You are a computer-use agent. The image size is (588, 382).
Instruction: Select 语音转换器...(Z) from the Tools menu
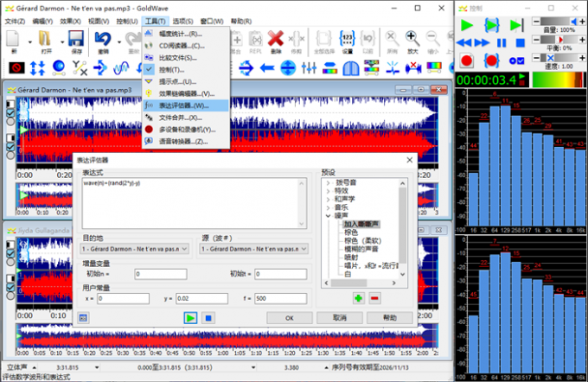coord(186,142)
